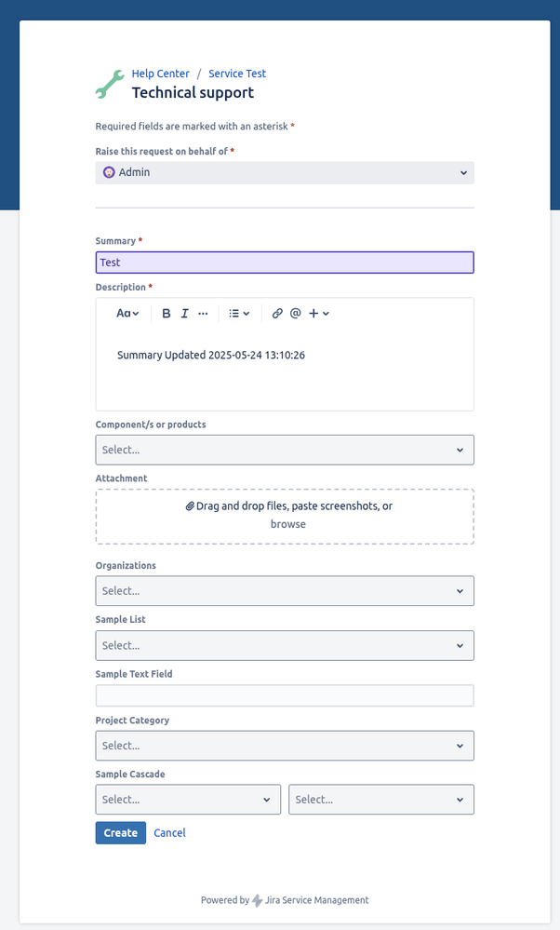Open the second Sample Cascade dropdown
The height and width of the screenshot is (930, 560).
pos(381,800)
